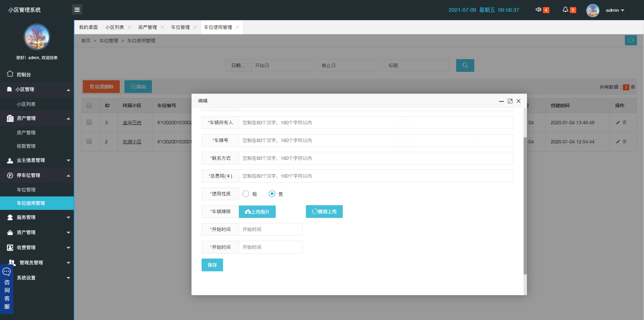Switch to the 房产管理 tab

pyautogui.click(x=147, y=27)
